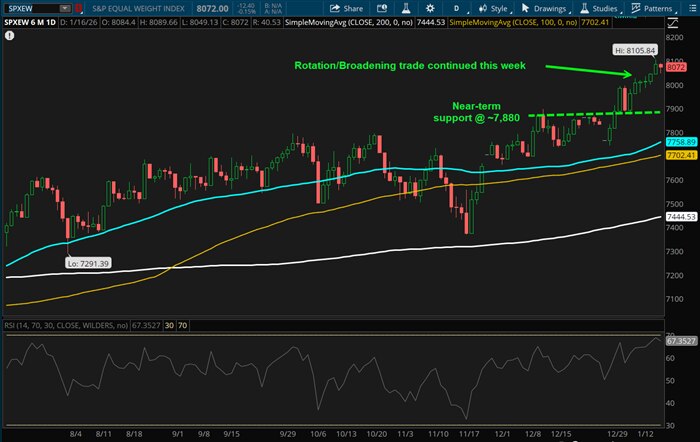Click the yellow 7702.41 value in the study header
This screenshot has width=700, height=442.
(x=595, y=22)
